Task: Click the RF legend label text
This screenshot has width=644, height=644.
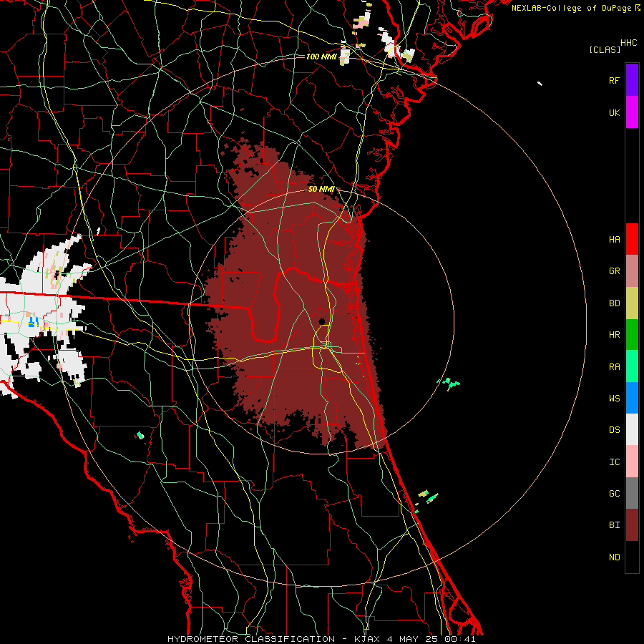Action: pyautogui.click(x=614, y=80)
